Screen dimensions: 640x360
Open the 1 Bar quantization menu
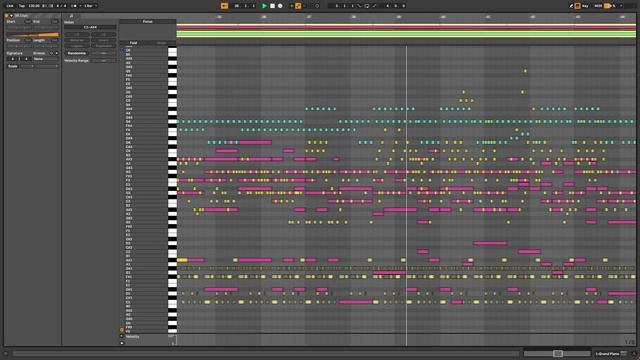(x=91, y=6)
